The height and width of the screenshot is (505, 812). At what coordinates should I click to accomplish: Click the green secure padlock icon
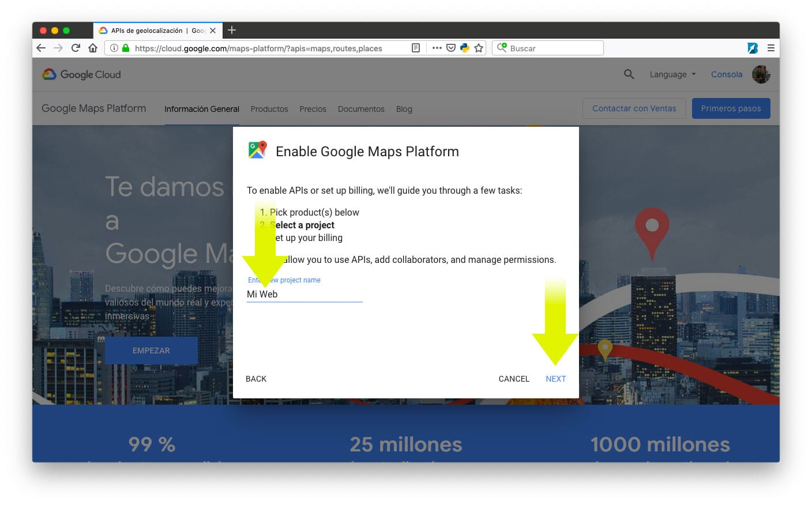(126, 48)
